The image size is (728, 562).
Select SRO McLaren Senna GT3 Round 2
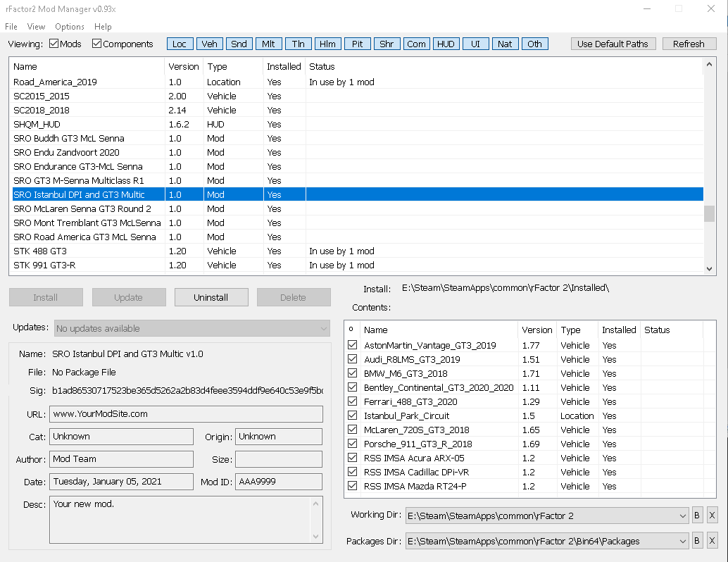356,208
